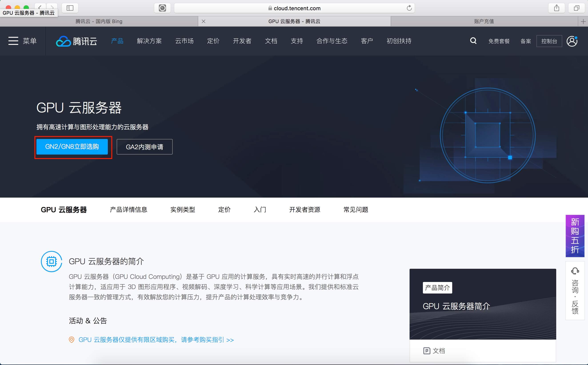The image size is (588, 365).
Task: Expand the 支持 navigation menu
Action: (x=297, y=41)
